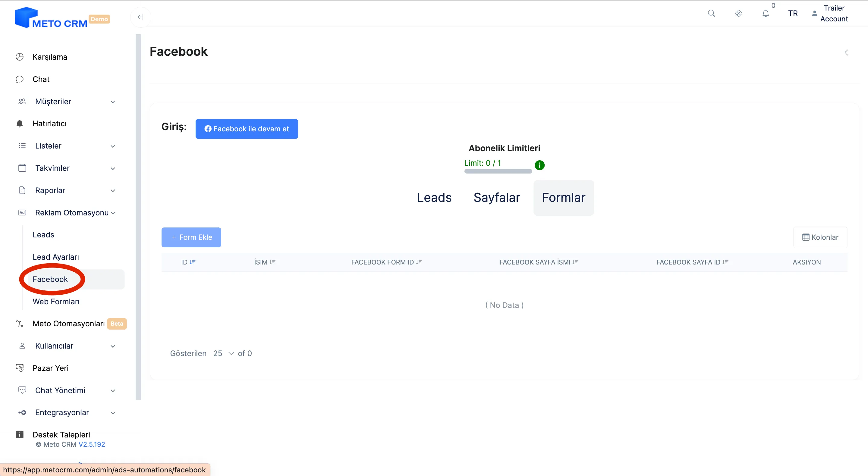Click the Chat Yönetimi message icon
Image resolution: width=868 pixels, height=476 pixels.
tap(22, 390)
